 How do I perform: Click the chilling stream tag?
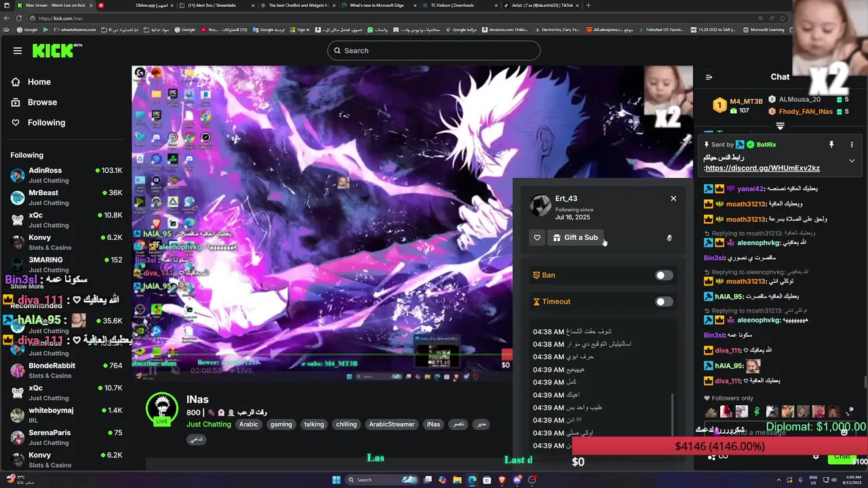click(x=347, y=424)
